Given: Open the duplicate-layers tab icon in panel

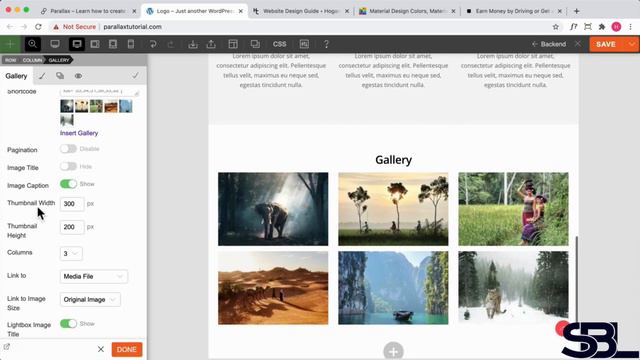Looking at the screenshot, I should click(60, 76).
